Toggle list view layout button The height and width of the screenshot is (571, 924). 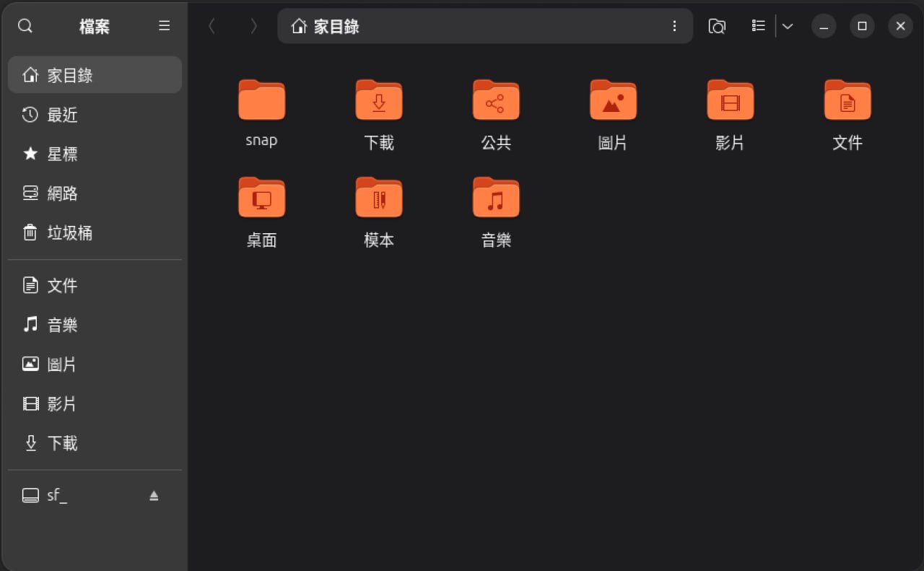758,26
